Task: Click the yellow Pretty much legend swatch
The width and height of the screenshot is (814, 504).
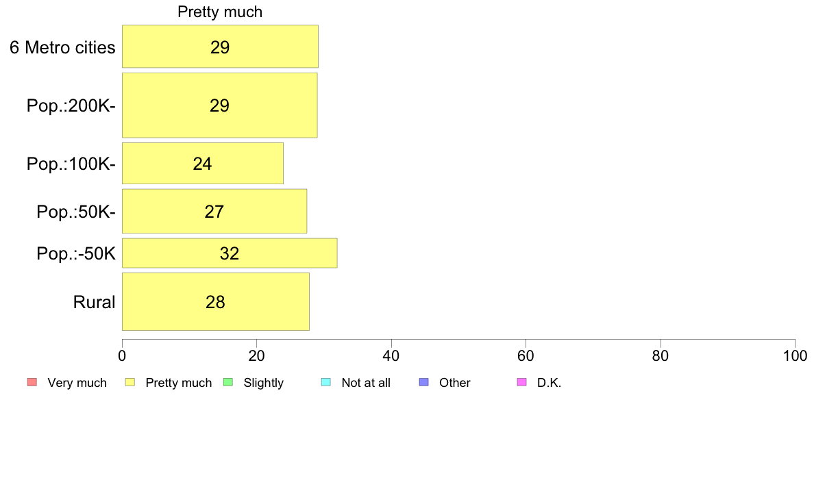Action: pos(129,383)
